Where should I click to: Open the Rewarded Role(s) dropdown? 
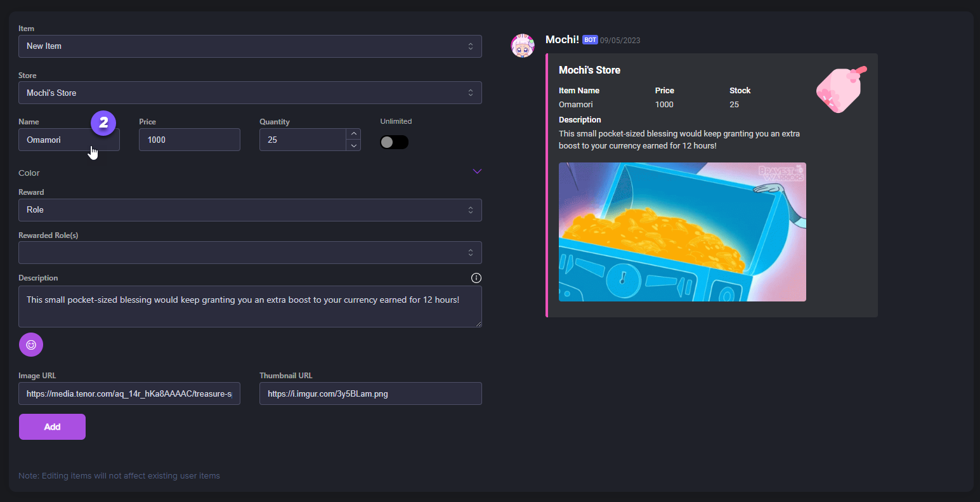point(250,253)
